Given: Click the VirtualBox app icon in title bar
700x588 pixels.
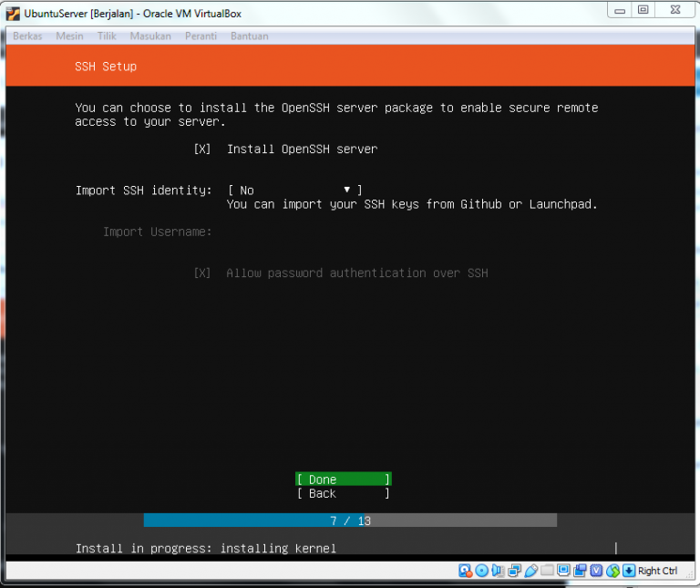Looking at the screenshot, I should point(13,14).
